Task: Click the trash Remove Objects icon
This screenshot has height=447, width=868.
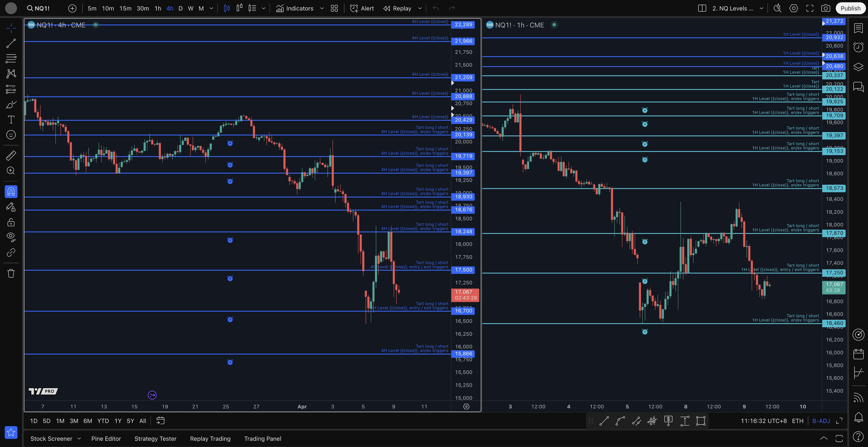Action: (11, 273)
